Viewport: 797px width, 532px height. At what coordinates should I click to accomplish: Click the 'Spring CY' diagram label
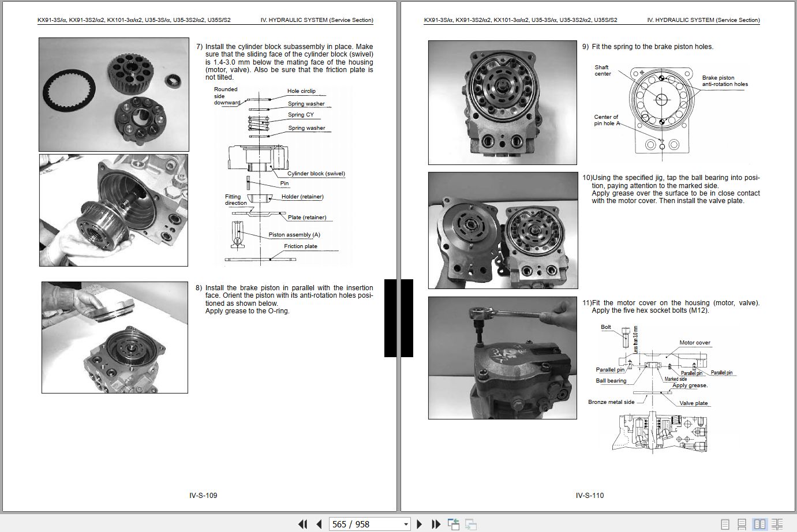[x=301, y=115]
